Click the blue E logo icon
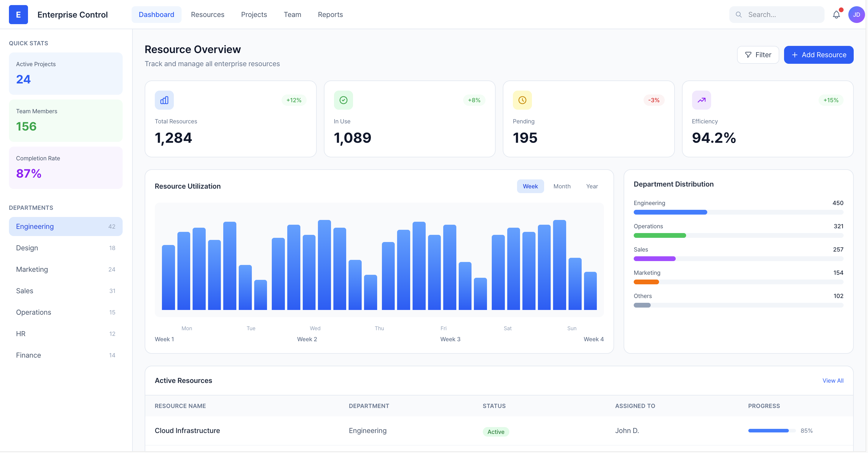868x453 pixels. pyautogui.click(x=18, y=15)
